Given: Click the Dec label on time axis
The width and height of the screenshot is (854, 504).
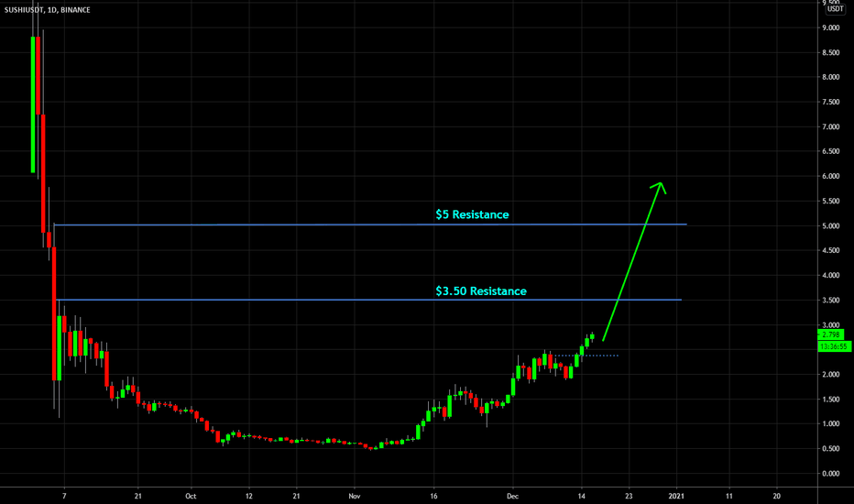Looking at the screenshot, I should (512, 497).
